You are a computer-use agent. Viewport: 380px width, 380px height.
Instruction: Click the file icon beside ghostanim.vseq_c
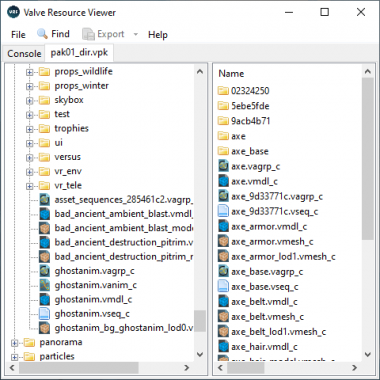(x=44, y=314)
